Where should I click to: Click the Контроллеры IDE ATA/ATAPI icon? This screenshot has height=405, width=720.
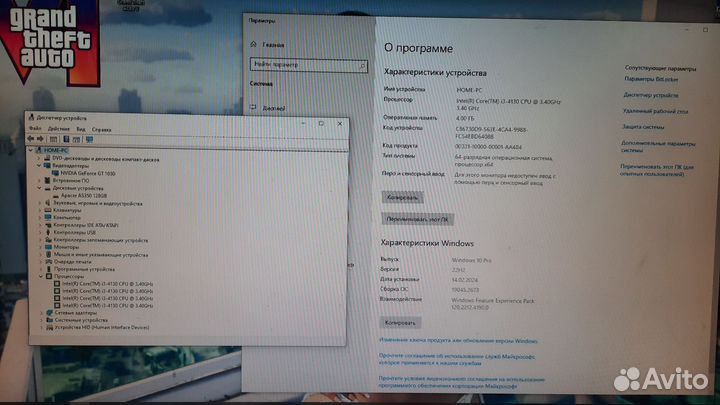click(48, 225)
